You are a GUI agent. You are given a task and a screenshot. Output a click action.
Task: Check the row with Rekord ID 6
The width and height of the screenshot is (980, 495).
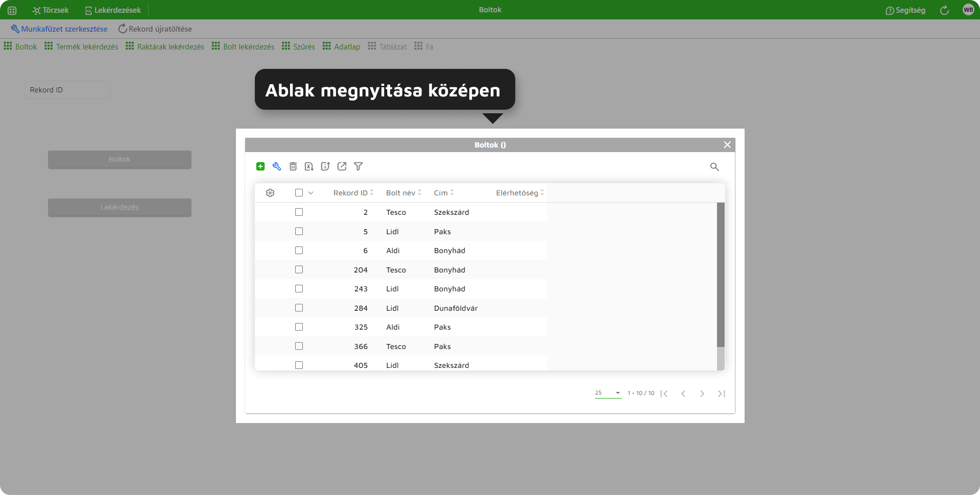click(299, 251)
